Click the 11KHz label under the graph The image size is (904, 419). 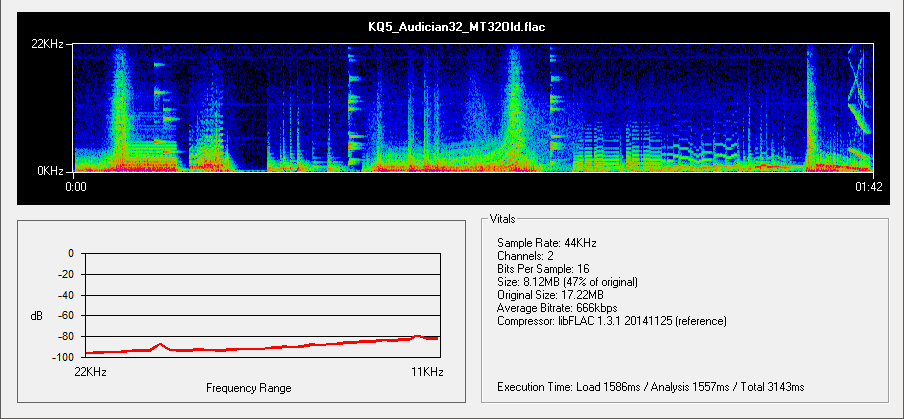click(428, 370)
